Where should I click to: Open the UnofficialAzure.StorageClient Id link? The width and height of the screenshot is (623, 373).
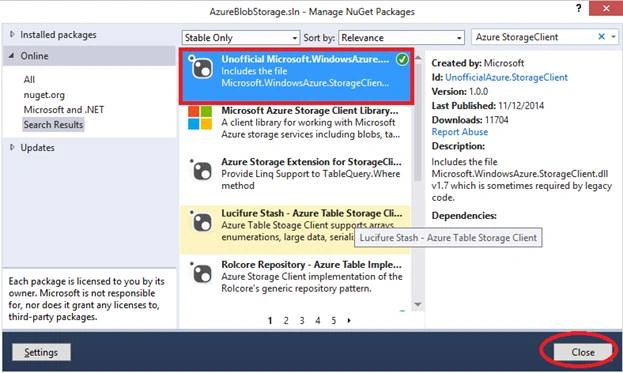506,77
